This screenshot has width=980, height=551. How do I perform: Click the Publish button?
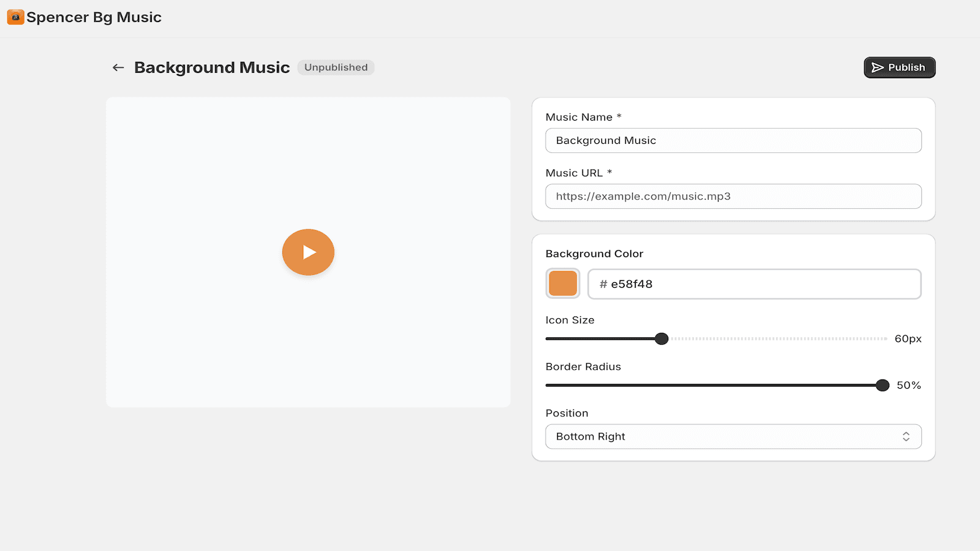[x=899, y=67]
